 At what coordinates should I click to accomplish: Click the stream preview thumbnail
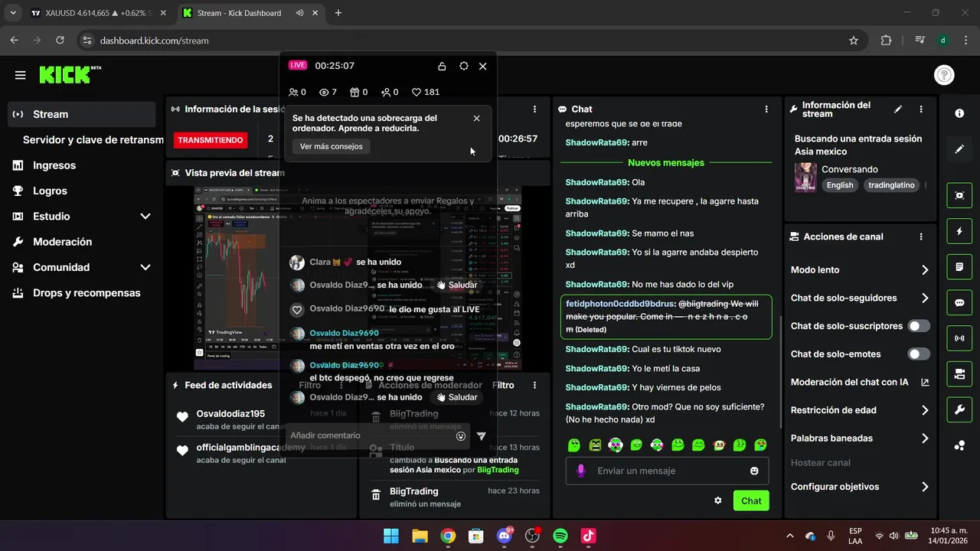pyautogui.click(x=358, y=279)
